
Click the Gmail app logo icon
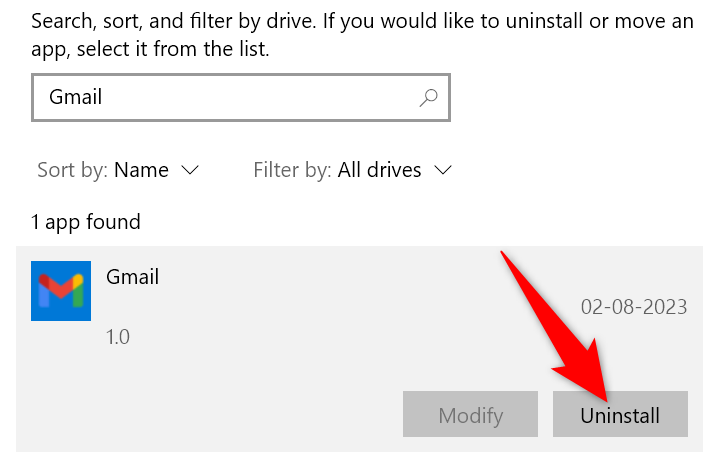pyautogui.click(x=61, y=291)
